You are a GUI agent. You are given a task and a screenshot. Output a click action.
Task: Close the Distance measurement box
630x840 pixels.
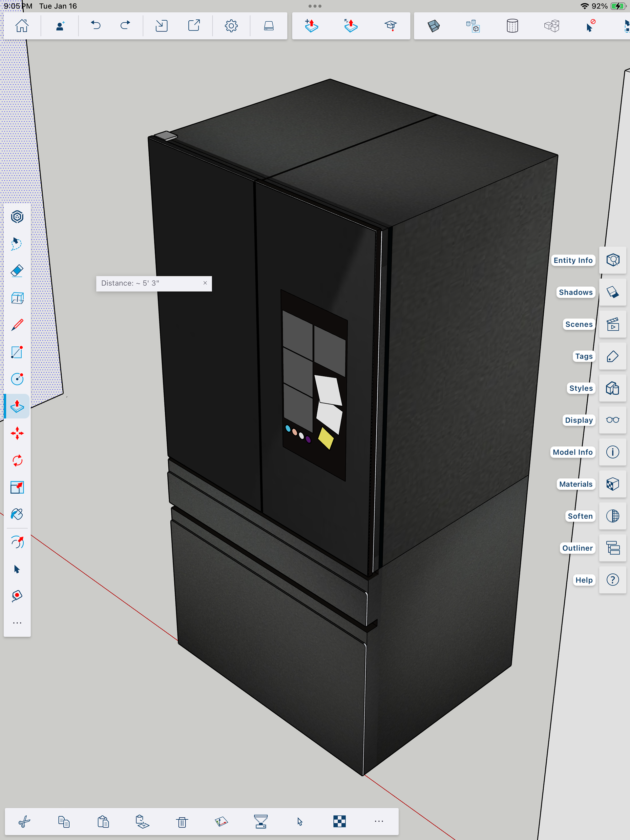205,283
